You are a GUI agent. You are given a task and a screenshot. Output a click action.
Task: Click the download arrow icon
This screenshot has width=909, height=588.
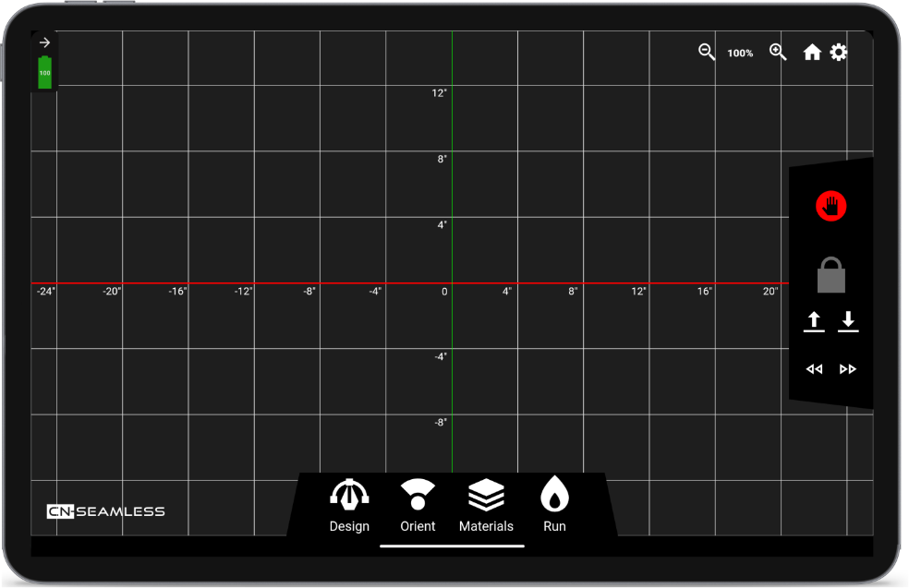(848, 321)
